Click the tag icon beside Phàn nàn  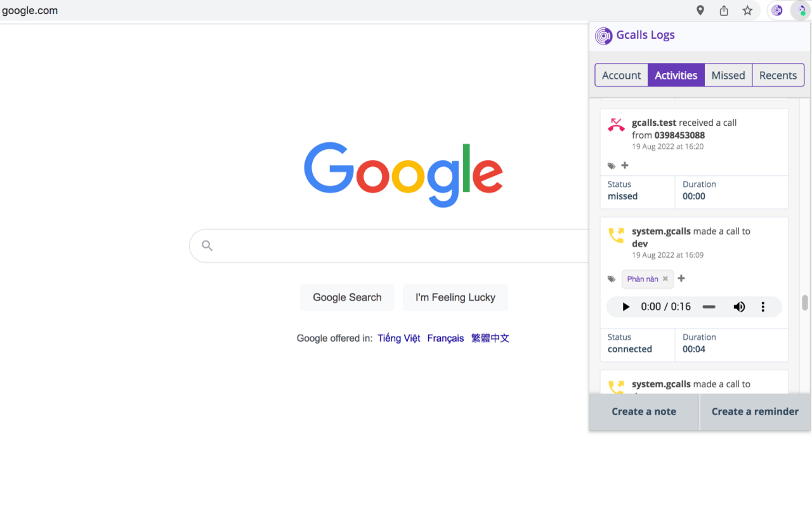click(x=612, y=279)
